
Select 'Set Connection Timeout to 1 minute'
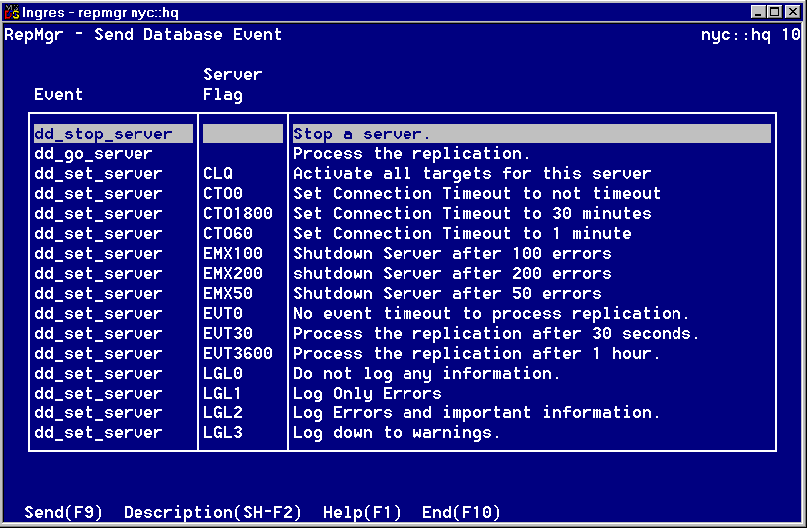(x=461, y=234)
